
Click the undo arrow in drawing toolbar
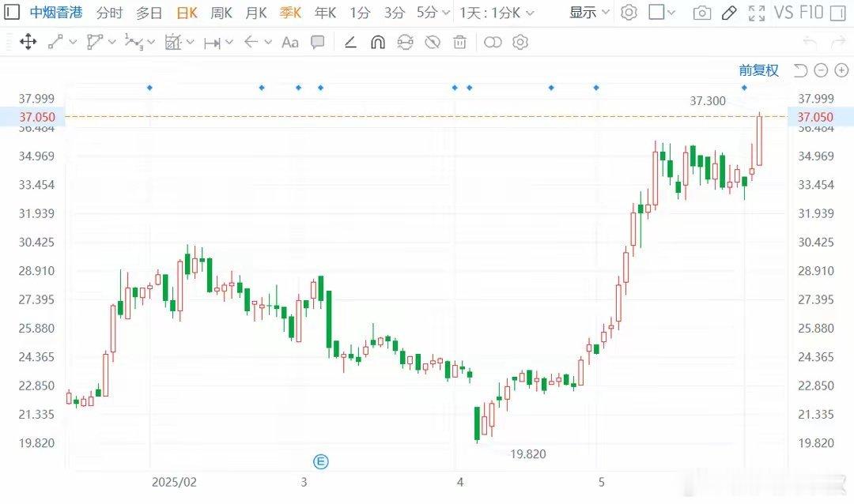pyautogui.click(x=810, y=42)
